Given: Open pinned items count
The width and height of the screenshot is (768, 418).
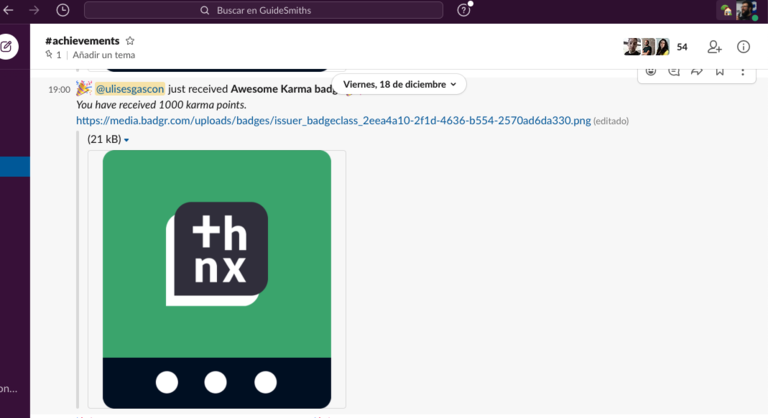Looking at the screenshot, I should (x=53, y=55).
